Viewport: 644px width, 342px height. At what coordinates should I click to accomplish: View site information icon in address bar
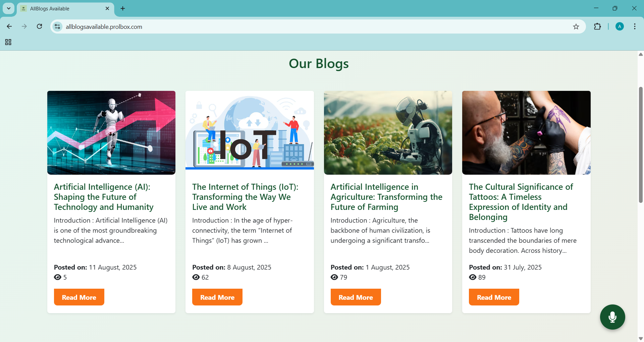pyautogui.click(x=58, y=27)
